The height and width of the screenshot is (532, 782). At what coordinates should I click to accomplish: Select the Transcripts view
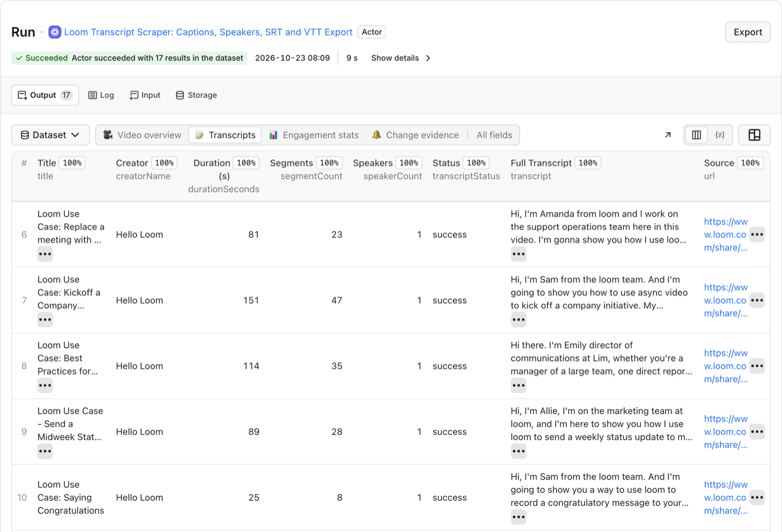225,135
